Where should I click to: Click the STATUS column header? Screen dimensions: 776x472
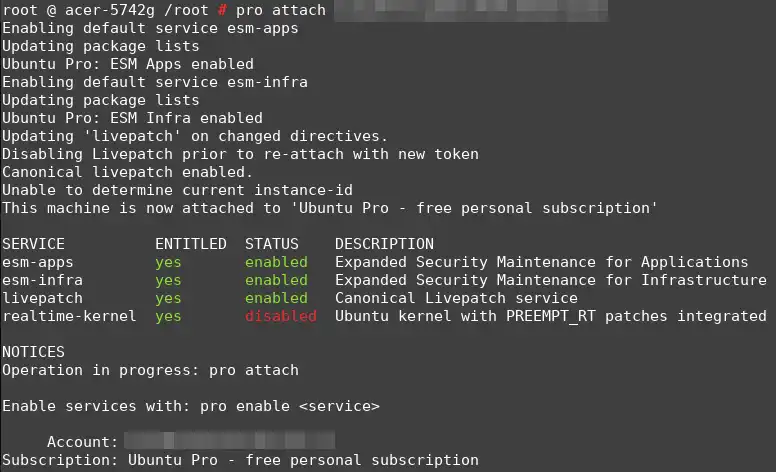pos(272,244)
